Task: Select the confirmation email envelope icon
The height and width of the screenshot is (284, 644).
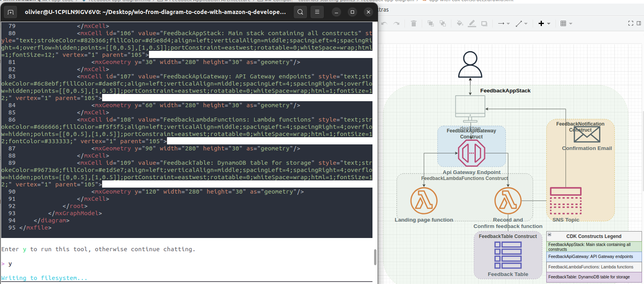Action: [x=587, y=134]
